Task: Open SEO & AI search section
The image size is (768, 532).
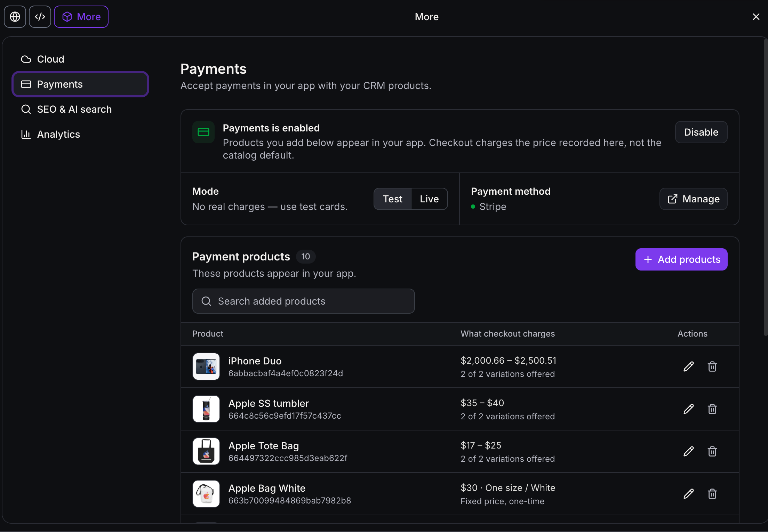Action: point(80,109)
